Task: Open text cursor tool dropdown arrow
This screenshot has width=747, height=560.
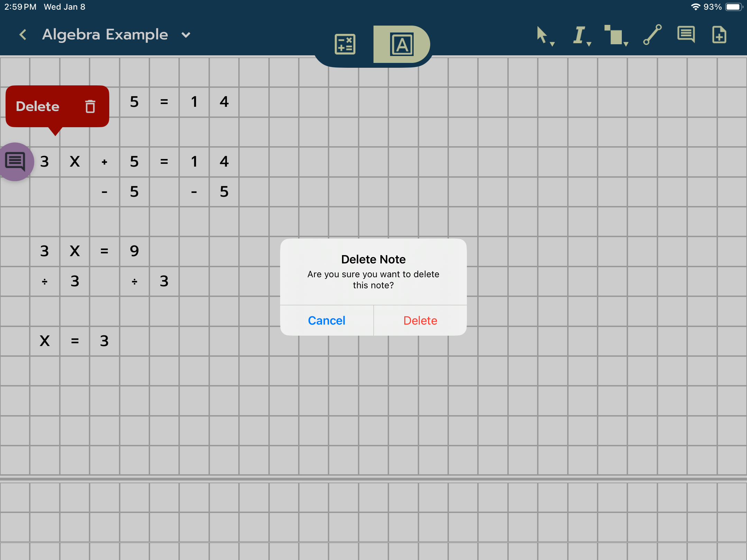Action: (589, 44)
